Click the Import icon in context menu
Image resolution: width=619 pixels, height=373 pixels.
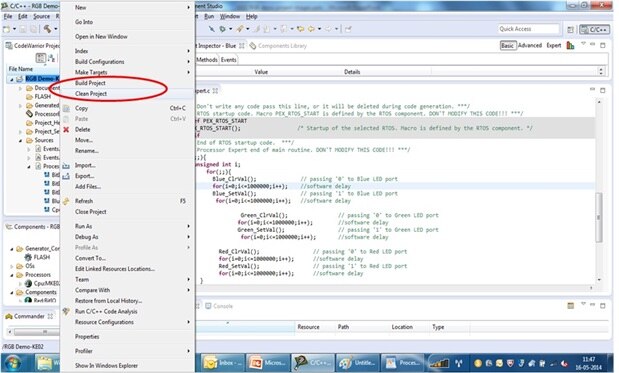[x=66, y=165]
